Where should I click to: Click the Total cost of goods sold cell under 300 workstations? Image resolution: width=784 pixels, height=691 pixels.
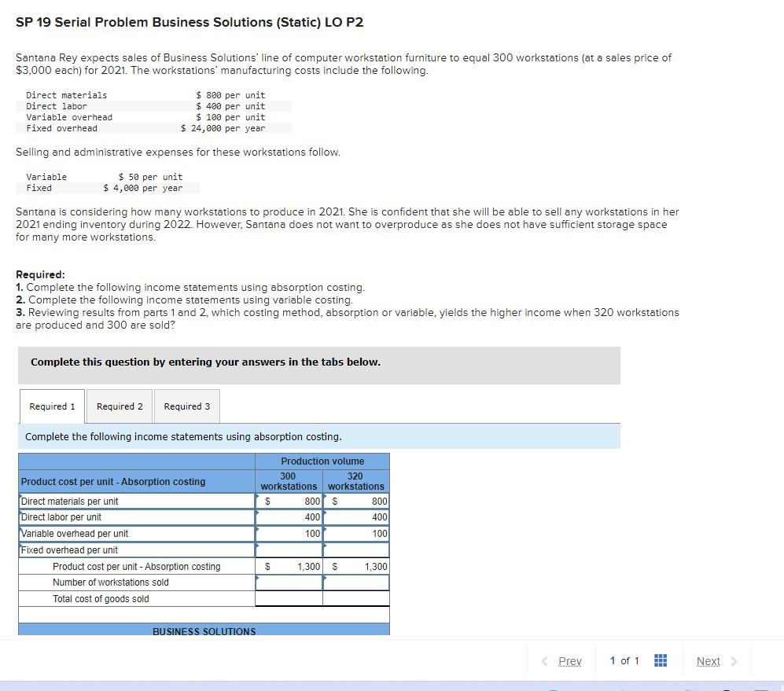pyautogui.click(x=288, y=598)
